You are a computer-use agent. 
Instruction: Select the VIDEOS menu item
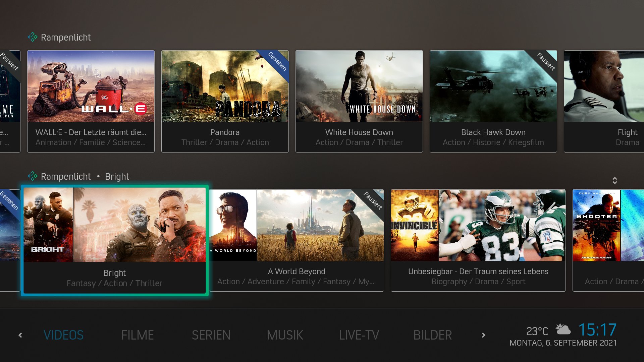pos(63,335)
